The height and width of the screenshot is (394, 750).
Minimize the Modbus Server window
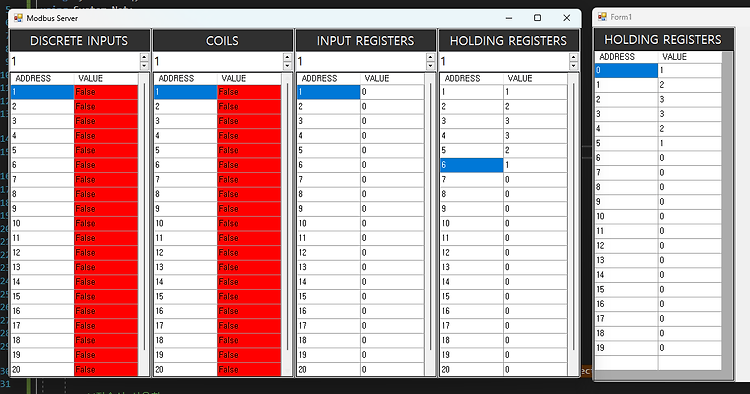point(509,18)
